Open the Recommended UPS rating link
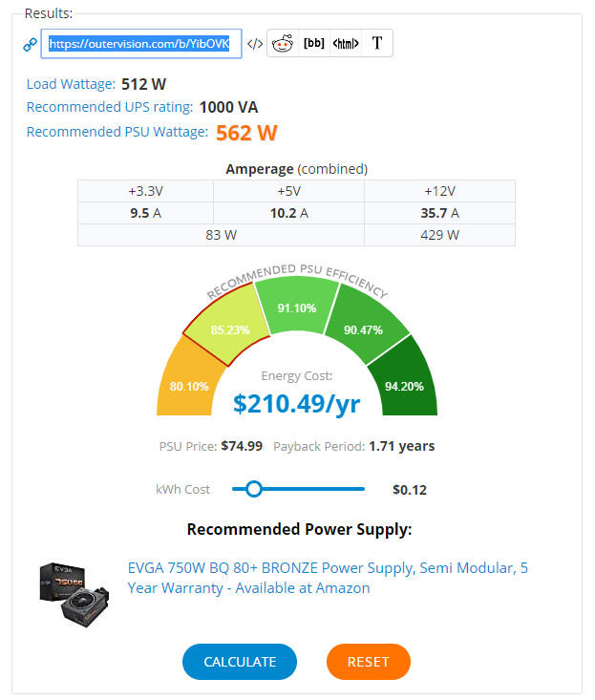The height and width of the screenshot is (700, 595). pyautogui.click(x=110, y=107)
